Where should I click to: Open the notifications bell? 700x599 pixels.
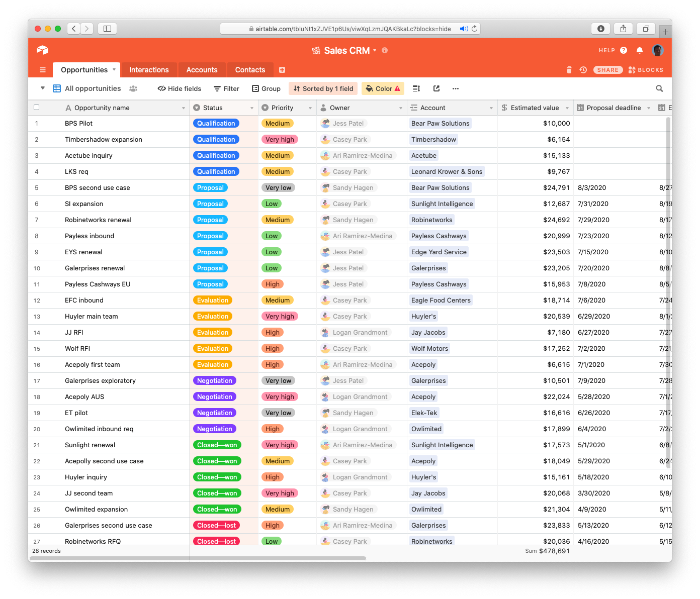(x=640, y=50)
